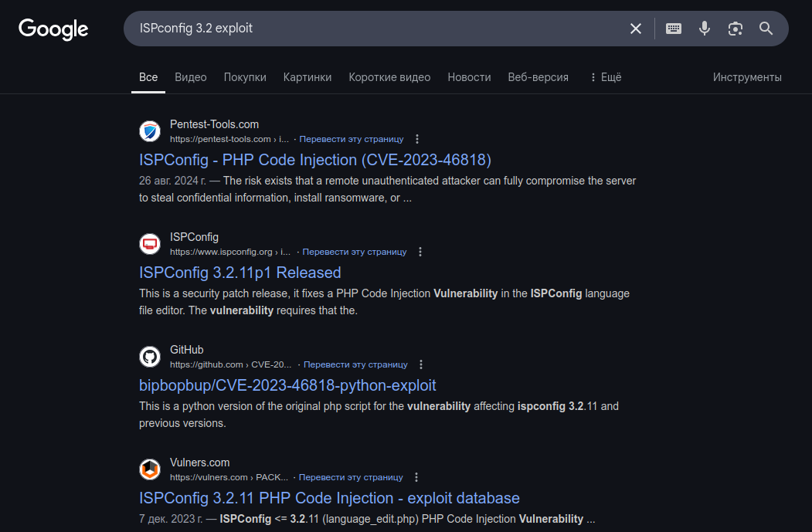Click the github.com URL text
The width and height of the screenshot is (812, 532).
click(232, 365)
